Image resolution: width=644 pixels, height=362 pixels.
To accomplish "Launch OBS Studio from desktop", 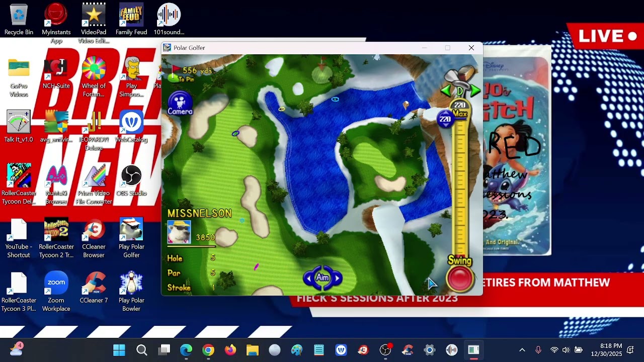I will point(131,181).
